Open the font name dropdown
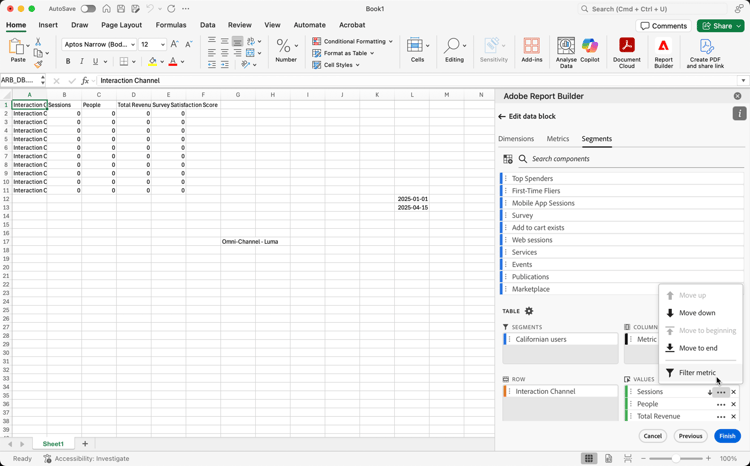This screenshot has height=466, width=750. click(132, 44)
